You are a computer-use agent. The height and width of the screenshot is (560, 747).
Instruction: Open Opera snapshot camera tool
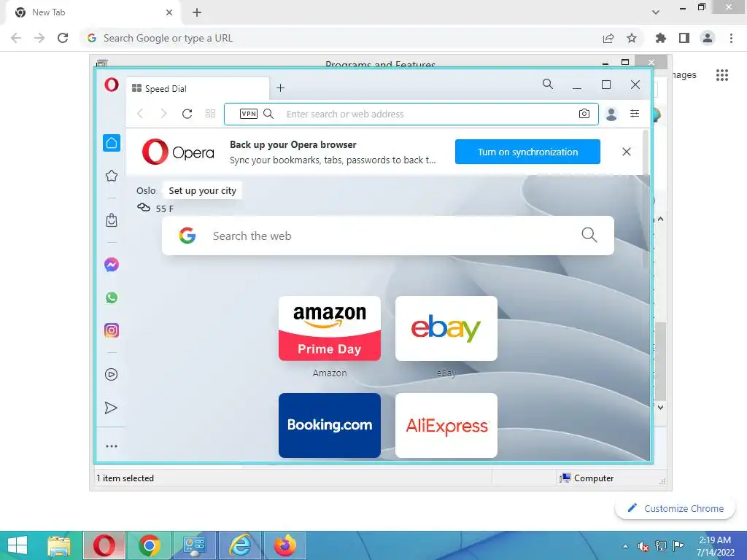pos(584,113)
